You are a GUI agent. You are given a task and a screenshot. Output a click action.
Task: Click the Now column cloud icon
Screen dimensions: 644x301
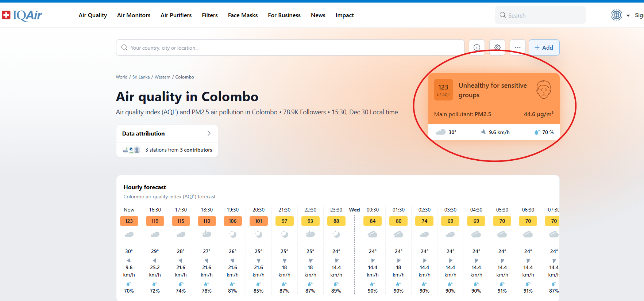(x=129, y=234)
